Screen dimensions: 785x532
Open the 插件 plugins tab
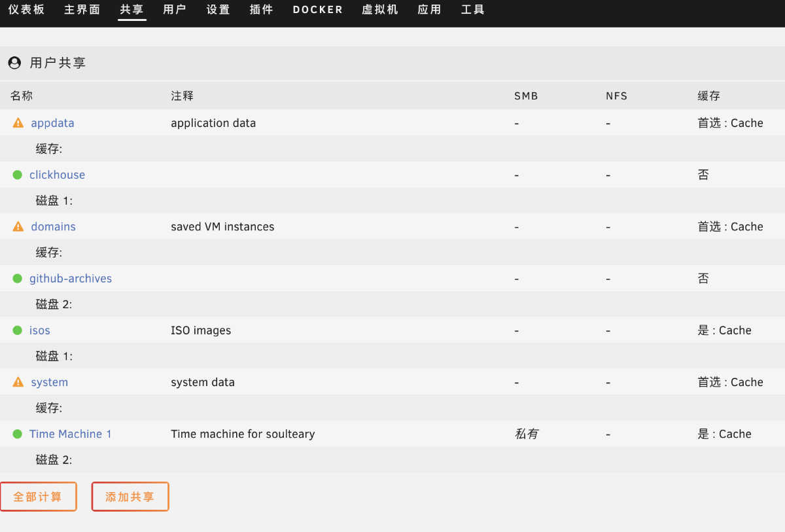(x=261, y=10)
